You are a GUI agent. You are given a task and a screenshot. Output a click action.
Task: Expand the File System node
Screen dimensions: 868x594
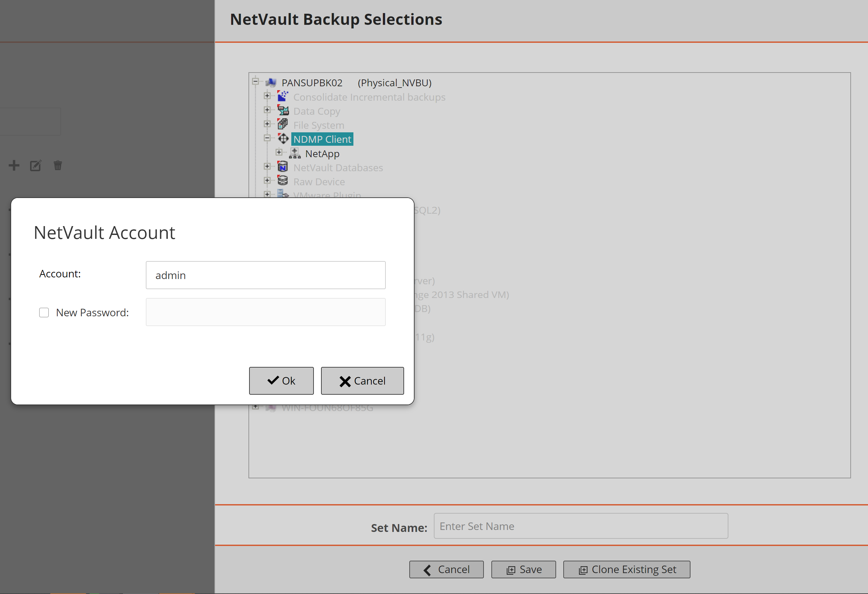point(267,124)
